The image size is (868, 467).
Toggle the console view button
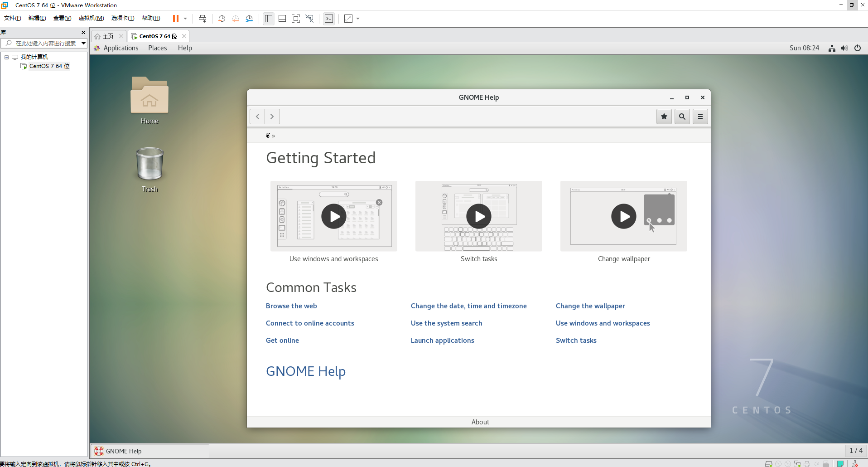(329, 19)
